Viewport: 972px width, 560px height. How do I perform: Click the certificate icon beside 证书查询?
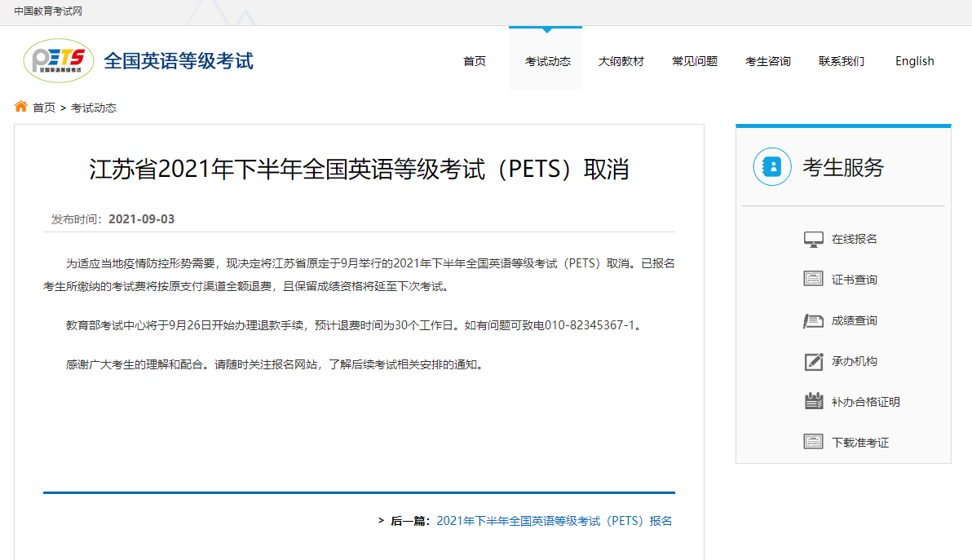coord(813,280)
